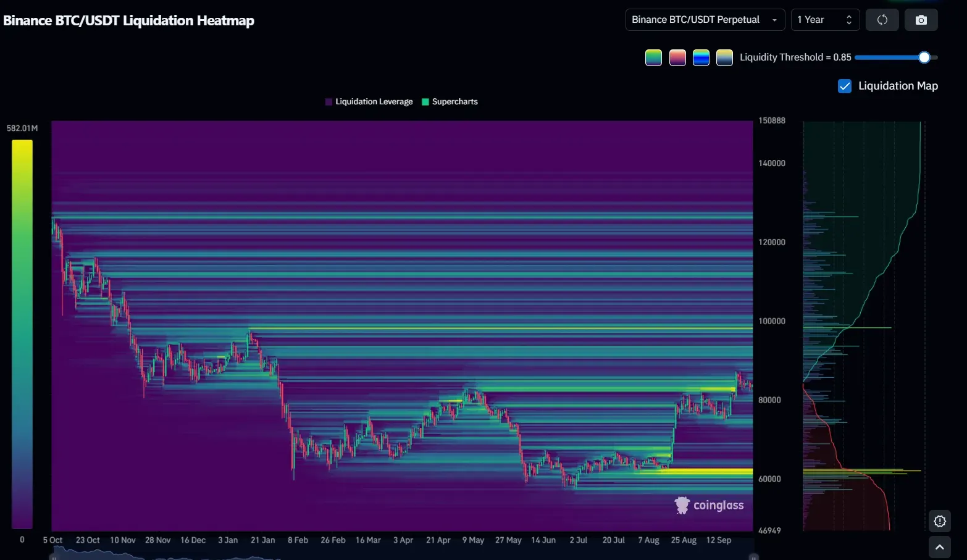
Task: Click the Binance BTC/USDT Liquidation Heatmap title
Action: coord(128,20)
